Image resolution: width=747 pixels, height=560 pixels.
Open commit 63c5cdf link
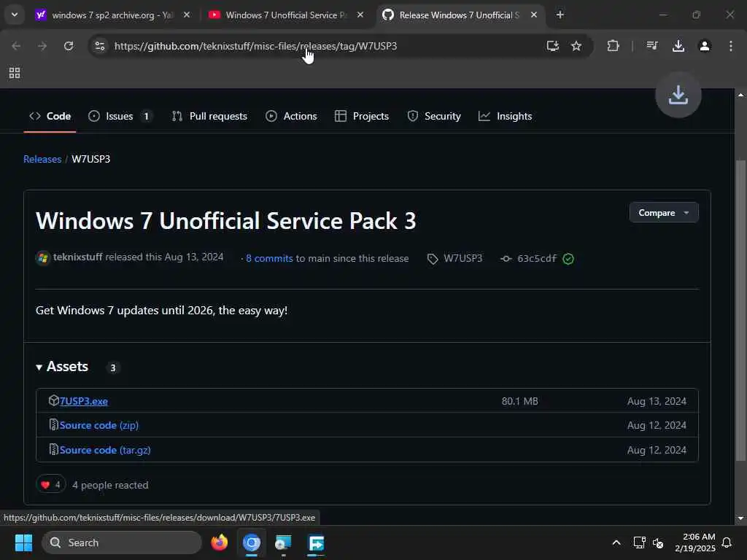pyautogui.click(x=536, y=258)
